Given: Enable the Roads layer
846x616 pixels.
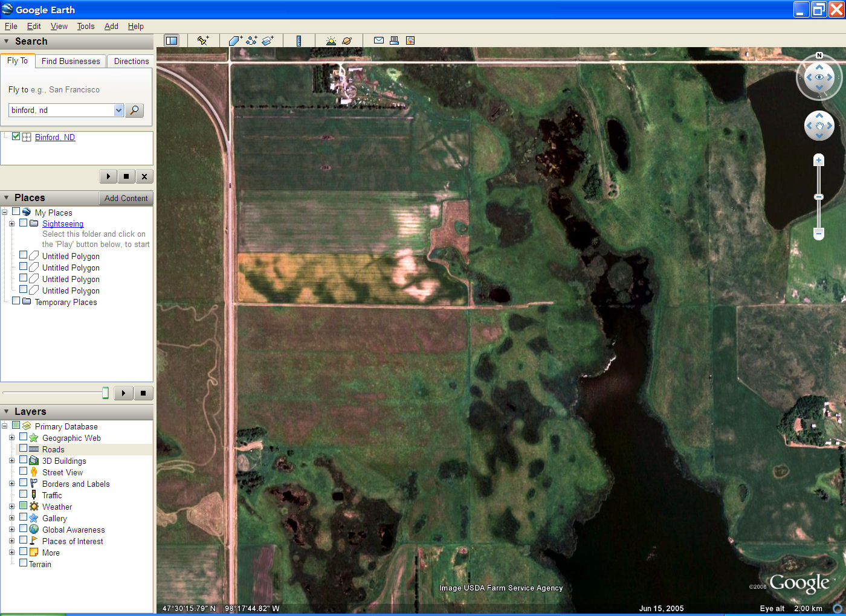Looking at the screenshot, I should click(x=24, y=448).
